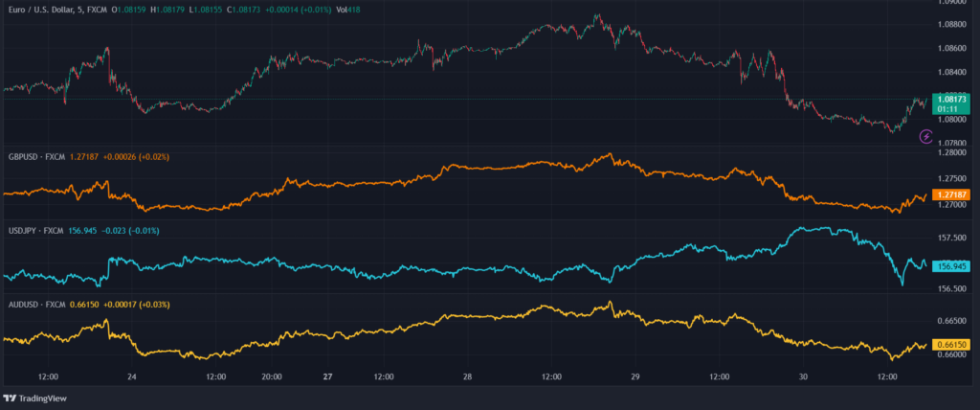The height and width of the screenshot is (410, 980).
Task: Click the 1.08800 price scale tick
Action: point(950,24)
